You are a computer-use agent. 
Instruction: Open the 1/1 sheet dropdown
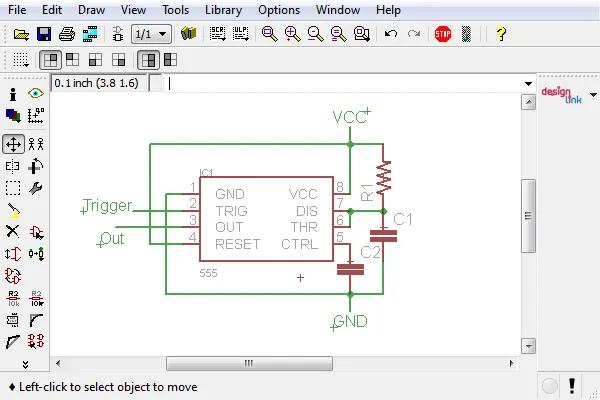[152, 34]
